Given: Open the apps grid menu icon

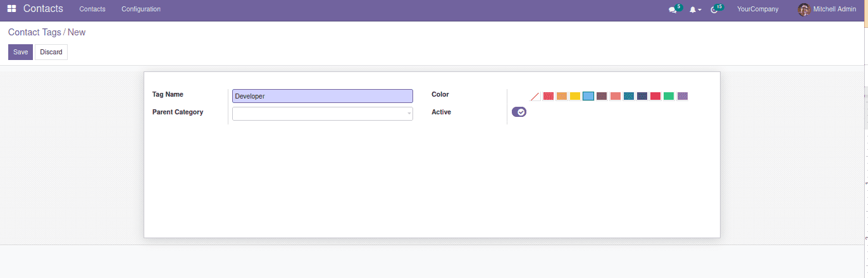Looking at the screenshot, I should [11, 9].
